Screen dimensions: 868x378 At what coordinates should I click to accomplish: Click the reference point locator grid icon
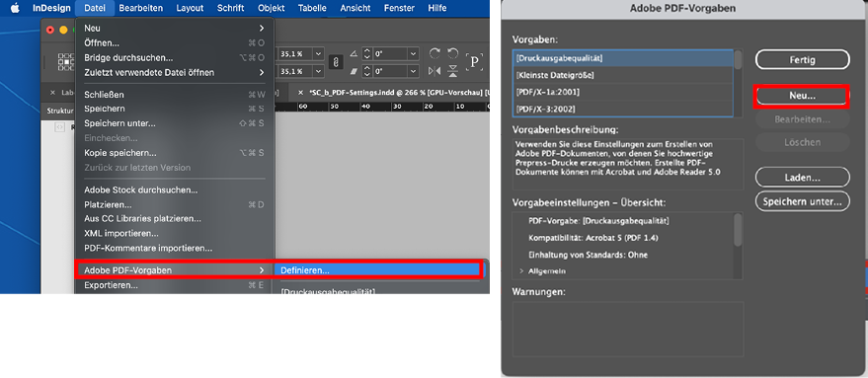(66, 61)
